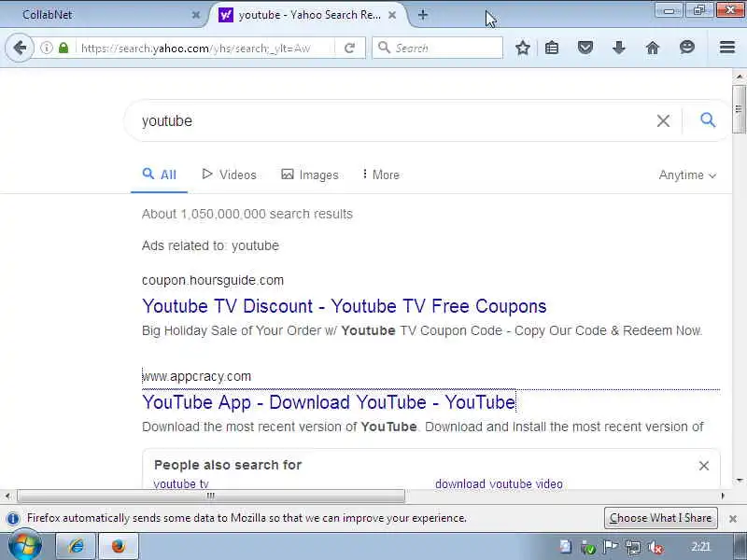Click the www.appcracy.com address text
The width and height of the screenshot is (747, 560).
tap(196, 376)
